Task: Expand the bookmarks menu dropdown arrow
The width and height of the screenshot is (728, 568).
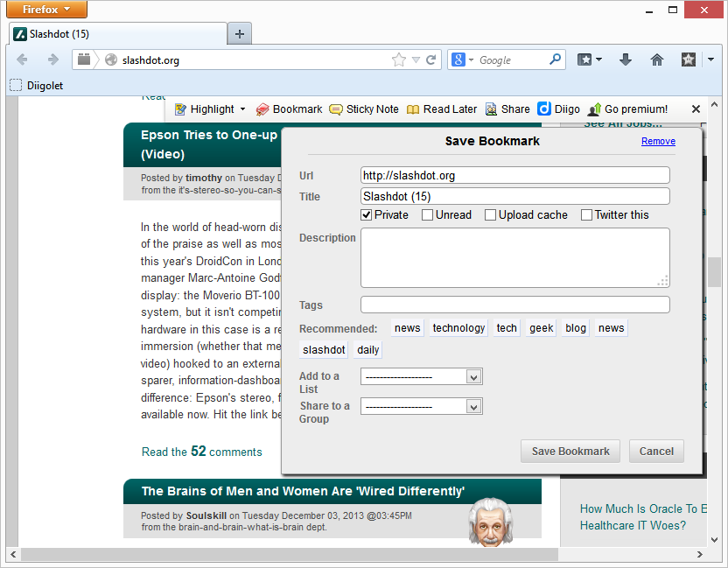Action: [x=598, y=60]
